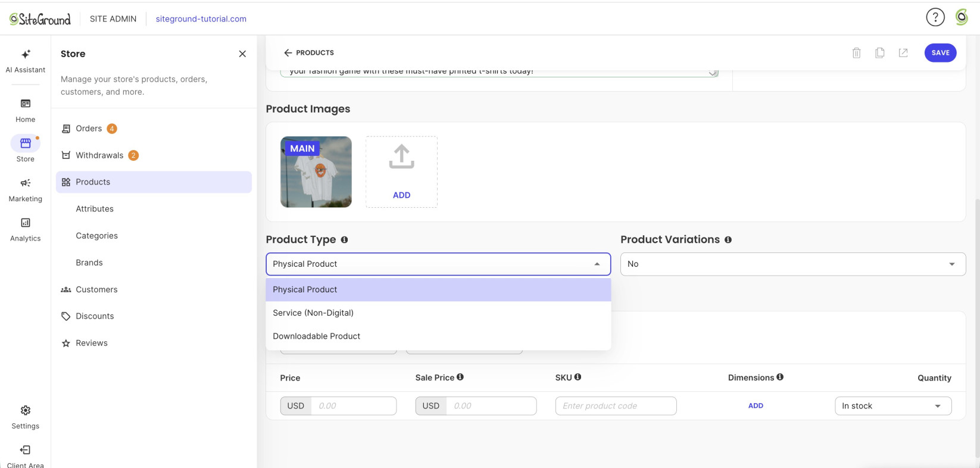Open the help question mark icon
This screenshot has width=980, height=468.
click(x=935, y=17)
